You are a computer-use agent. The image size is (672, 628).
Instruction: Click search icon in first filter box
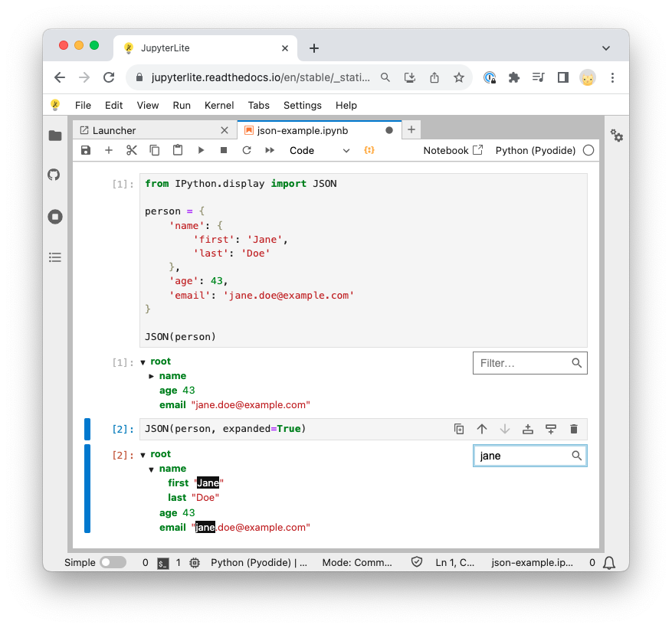[577, 363]
